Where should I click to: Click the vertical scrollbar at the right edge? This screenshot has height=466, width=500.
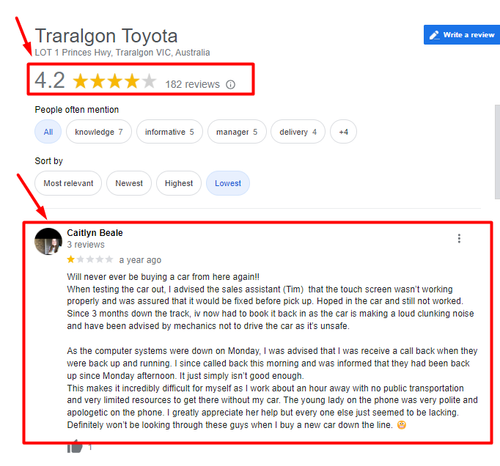[497, 152]
